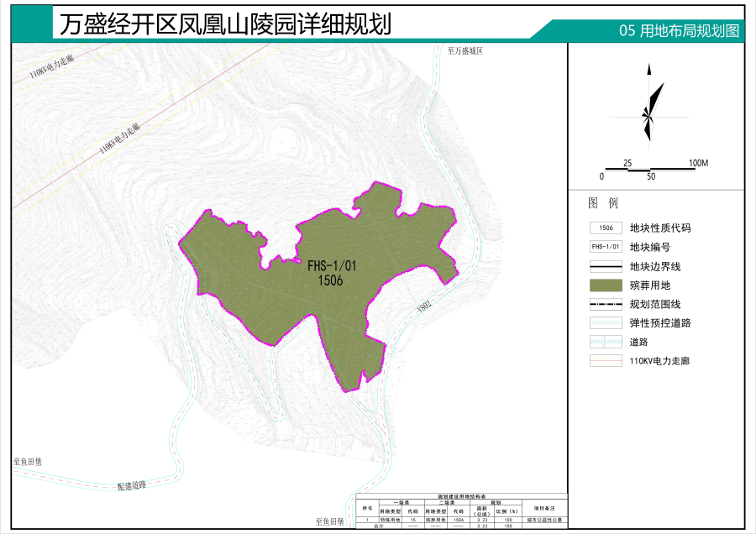Click the 合计 row label in table

pyautogui.click(x=379, y=526)
